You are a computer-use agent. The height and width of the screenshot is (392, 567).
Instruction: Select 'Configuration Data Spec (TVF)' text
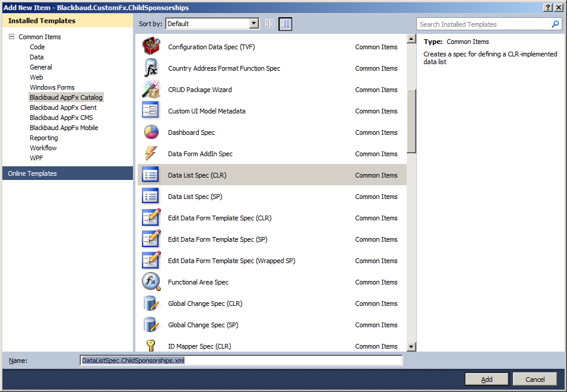click(211, 47)
